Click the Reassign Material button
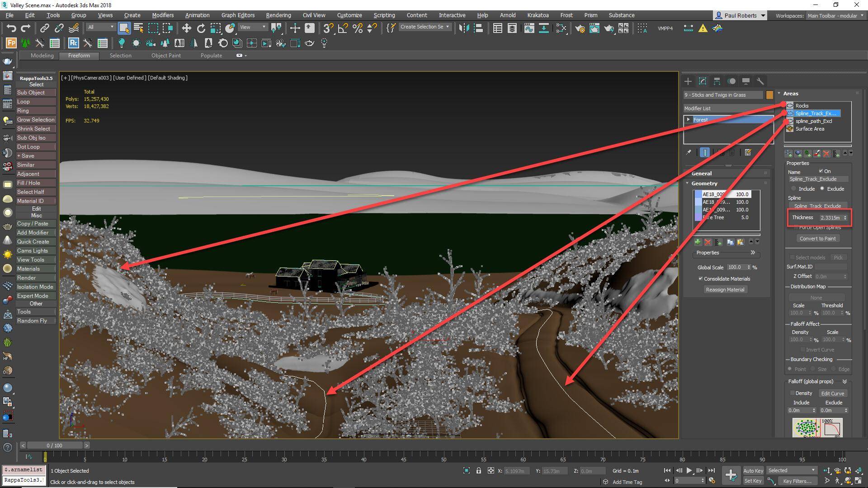 point(725,289)
